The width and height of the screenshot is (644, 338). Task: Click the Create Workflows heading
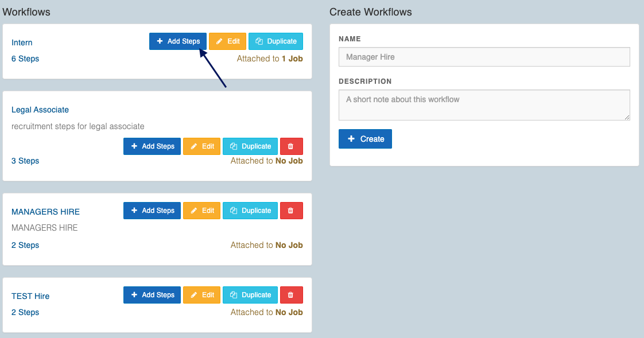370,12
